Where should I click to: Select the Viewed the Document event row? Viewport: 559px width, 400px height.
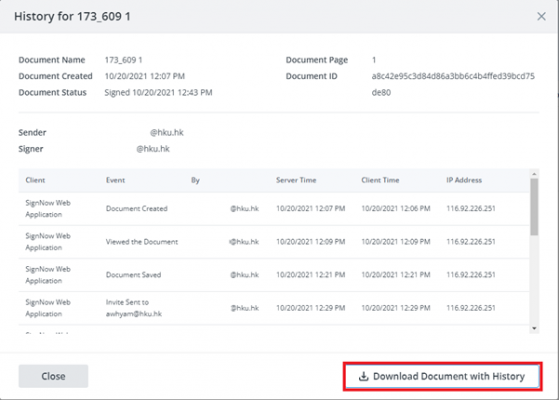tap(274, 242)
